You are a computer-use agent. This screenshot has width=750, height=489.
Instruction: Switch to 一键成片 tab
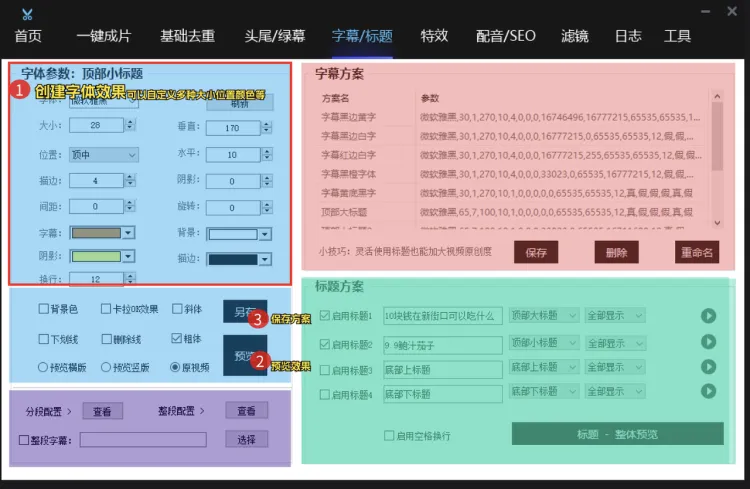(x=104, y=36)
